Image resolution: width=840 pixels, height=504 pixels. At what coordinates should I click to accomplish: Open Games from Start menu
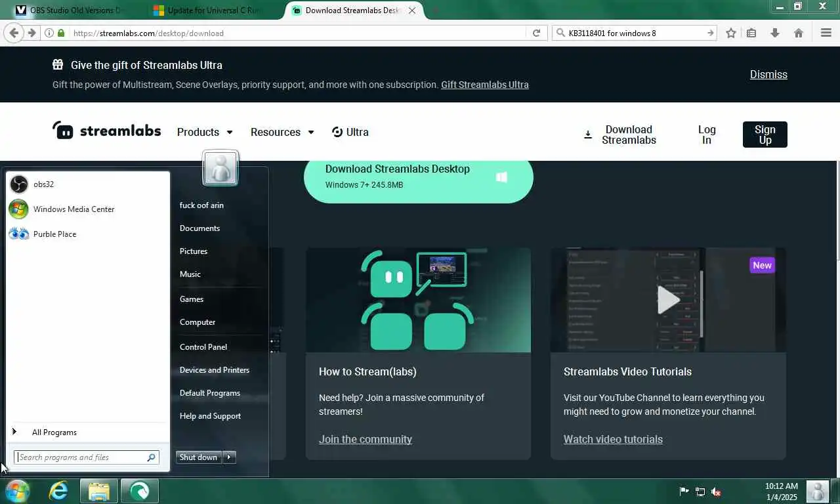[192, 299]
